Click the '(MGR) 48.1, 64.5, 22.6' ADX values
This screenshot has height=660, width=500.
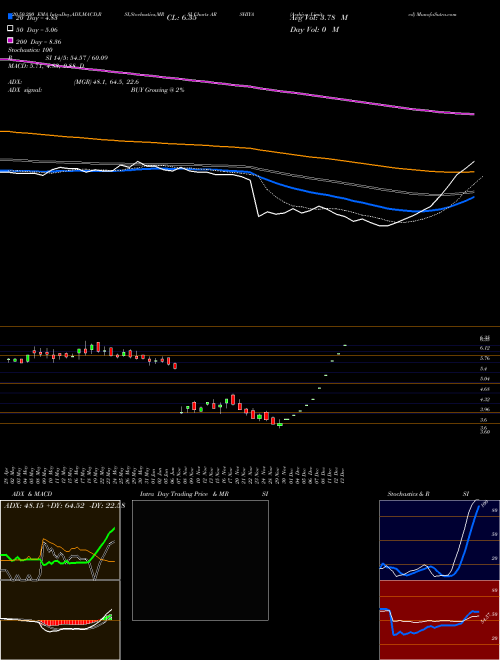(x=106, y=82)
